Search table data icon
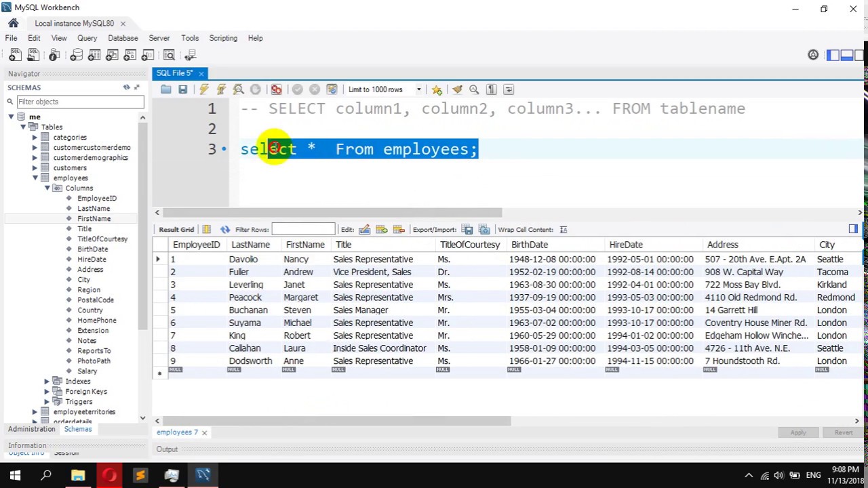The image size is (868, 488). (x=169, y=55)
